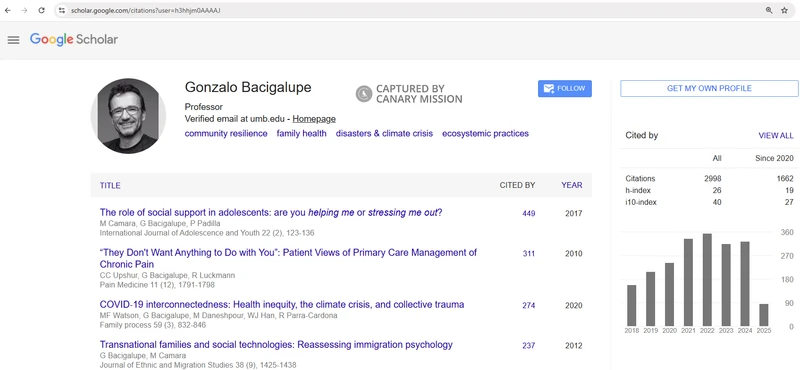The height and width of the screenshot is (370, 800).
Task: Click the Verified email at umb.edu text
Action: [235, 119]
